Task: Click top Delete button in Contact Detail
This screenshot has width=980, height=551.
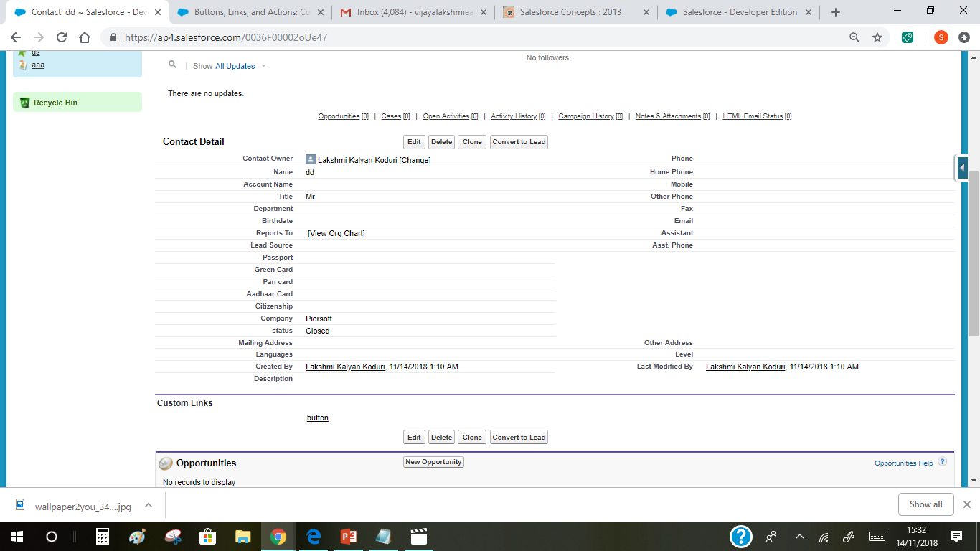Action: click(x=441, y=142)
